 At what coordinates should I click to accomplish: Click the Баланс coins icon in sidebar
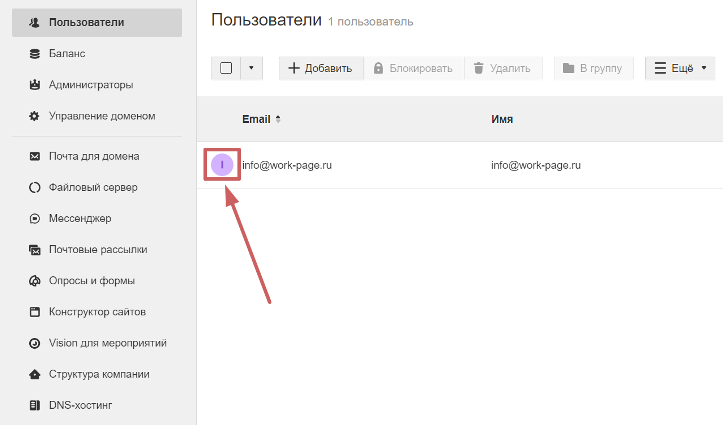(35, 54)
